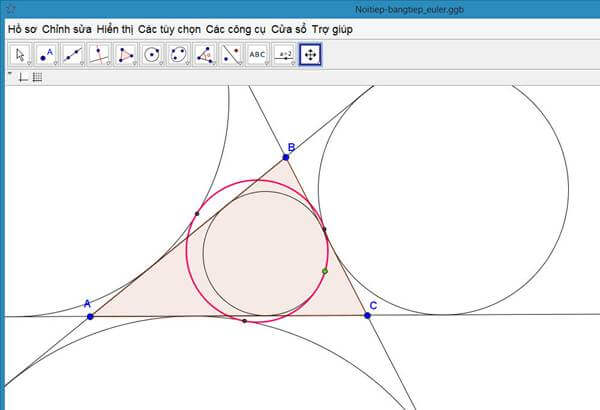Open the Perpendicular tool dropdown arrow
The height and width of the screenshot is (410, 600).
click(108, 64)
